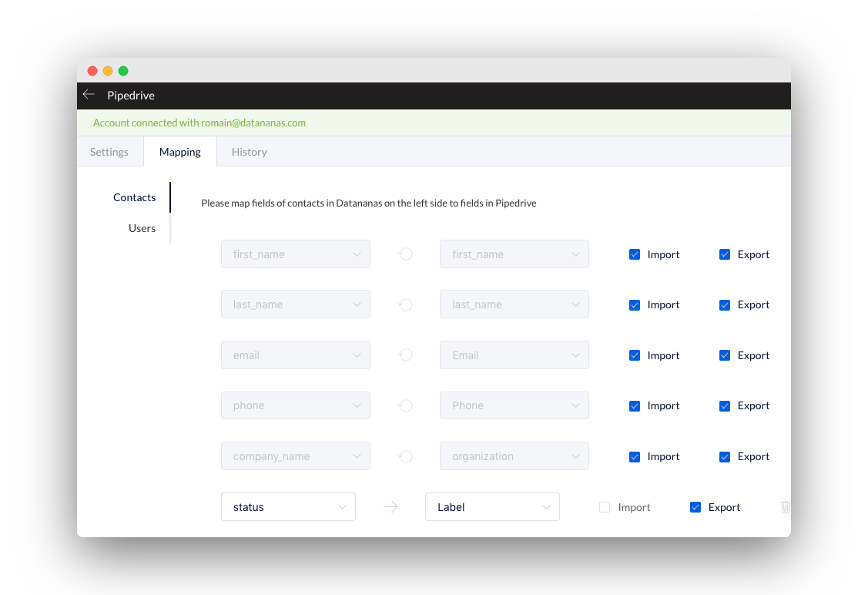Click sync direction icon in last_name row
Viewport: 868px width, 595px height.
click(x=405, y=304)
